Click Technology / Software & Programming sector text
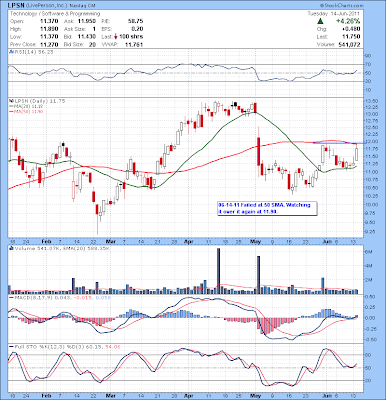Viewport: 386px width, 400px height. tap(55, 14)
